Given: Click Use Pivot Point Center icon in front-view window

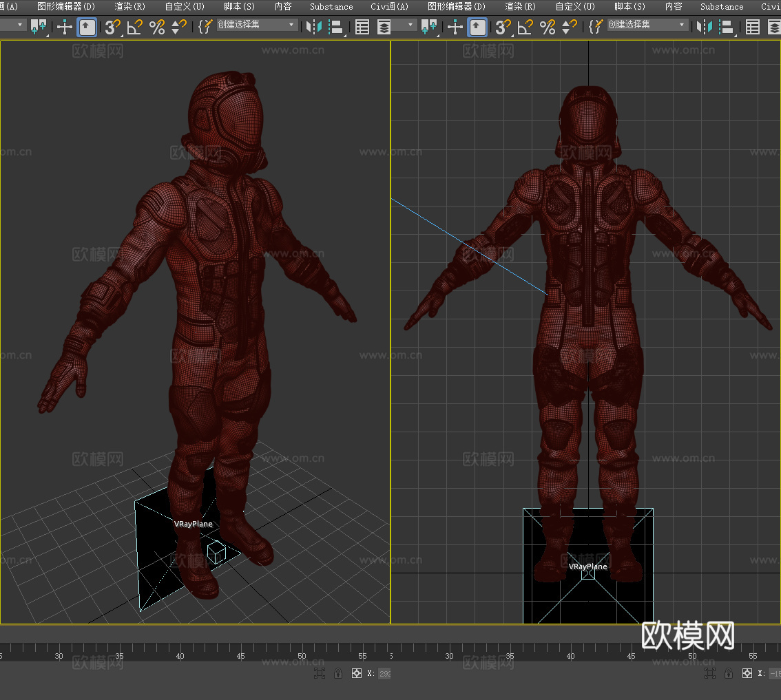Looking at the screenshot, I should tap(429, 26).
